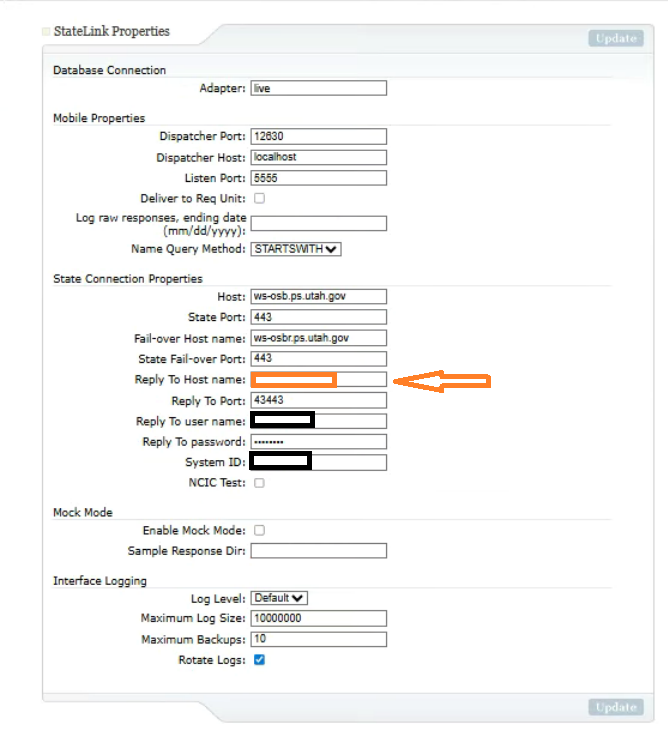This screenshot has height=730, width=668.
Task: Click the bottom Update button
Action: (x=616, y=707)
